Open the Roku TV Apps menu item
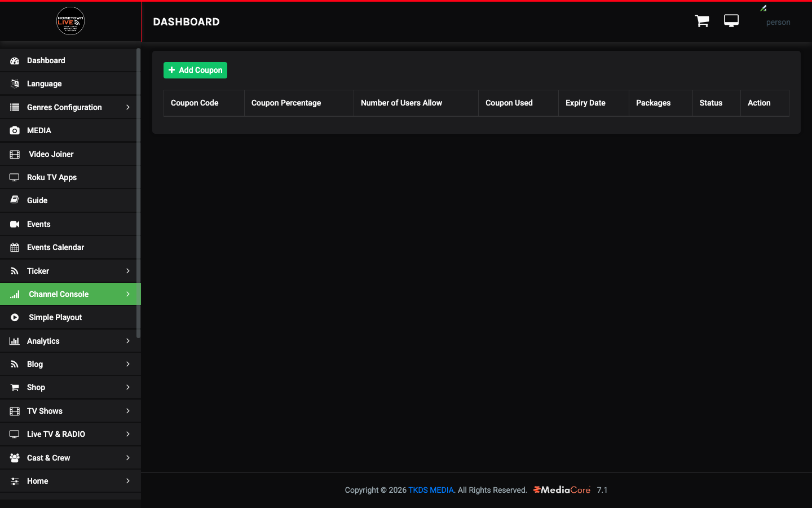The image size is (812, 508). tap(68, 177)
